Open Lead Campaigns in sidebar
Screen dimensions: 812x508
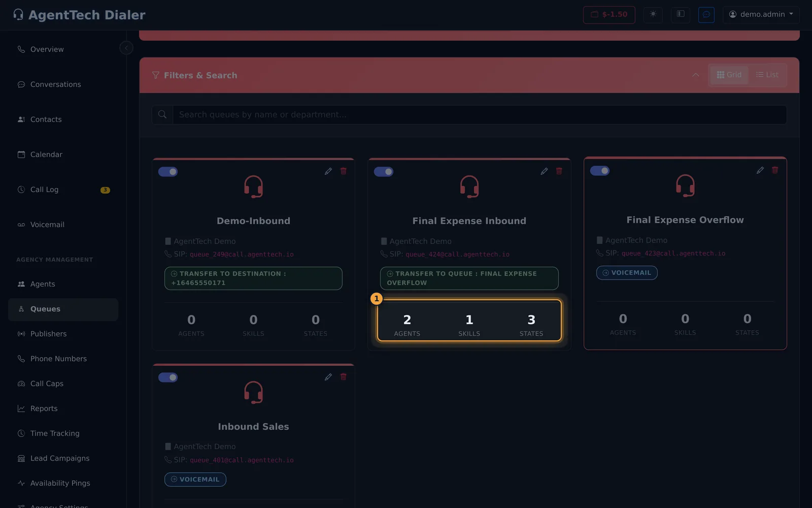click(x=63, y=458)
